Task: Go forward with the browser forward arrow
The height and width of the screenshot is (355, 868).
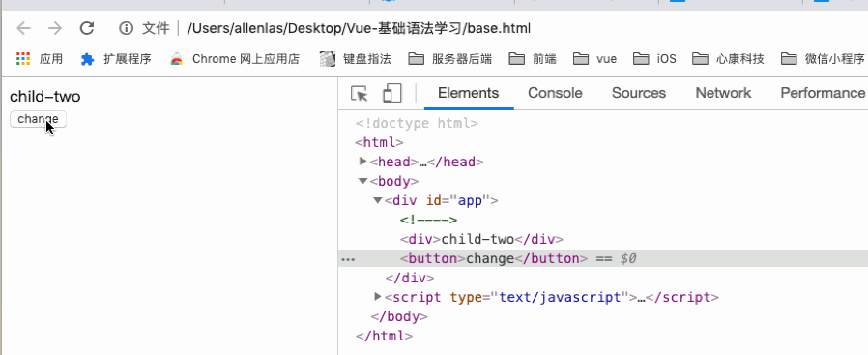Action: (x=55, y=28)
